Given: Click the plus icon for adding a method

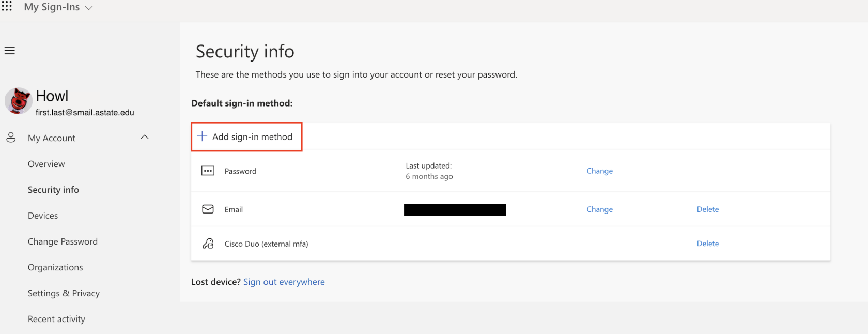Looking at the screenshot, I should 202,136.
